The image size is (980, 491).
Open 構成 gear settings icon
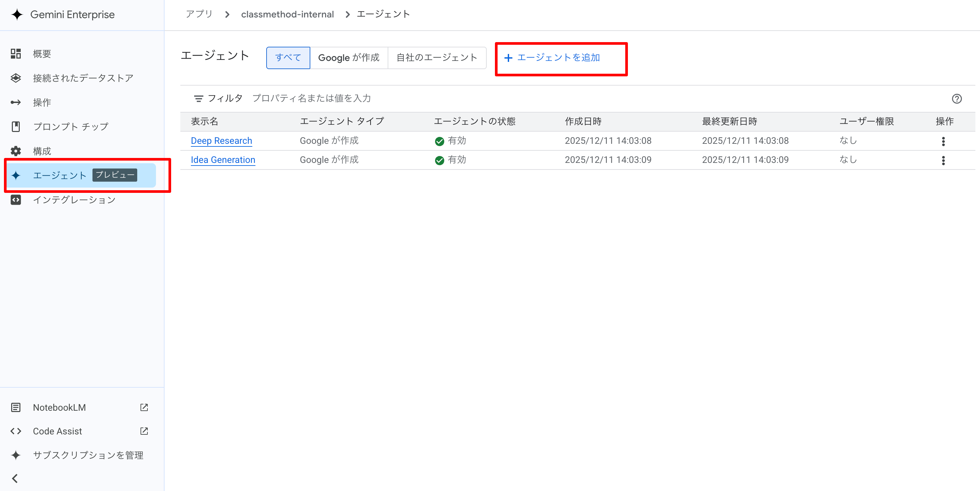tap(15, 151)
